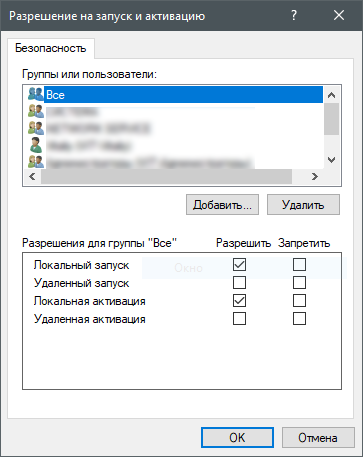Uncheck Allow for Локальный запуск
The image size is (363, 457).
pos(239,265)
